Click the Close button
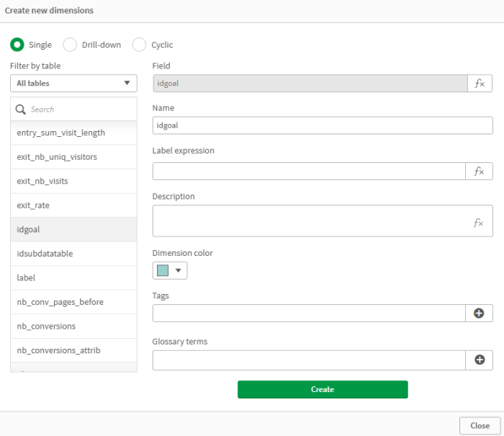 480,426
